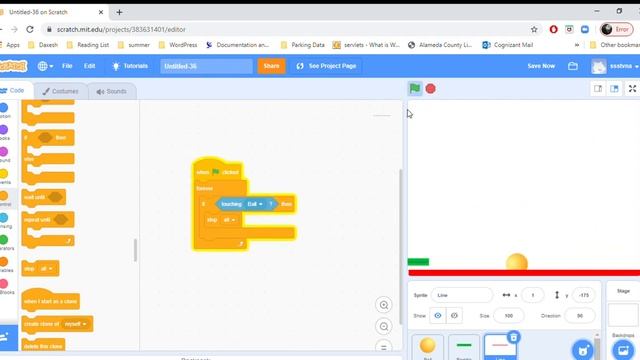The image size is (640, 360).
Task: Select the Ball sprite thumbnail
Action: (427, 347)
